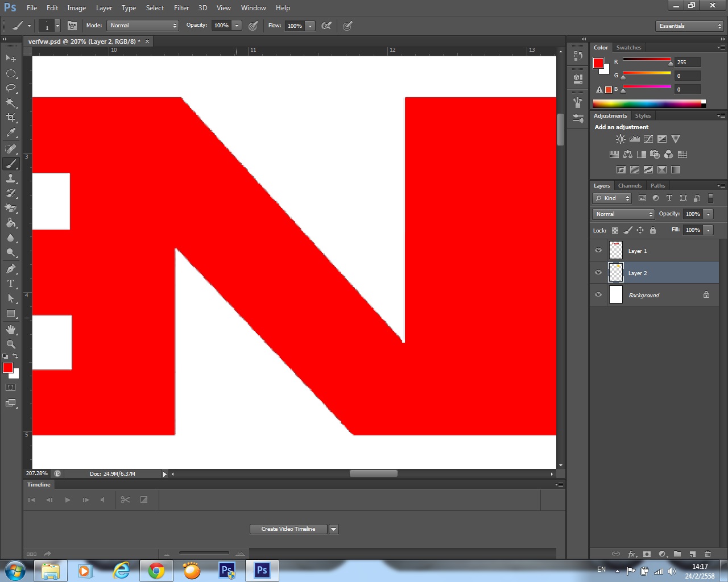Select the Eraser tool
728x582 pixels.
coord(11,208)
